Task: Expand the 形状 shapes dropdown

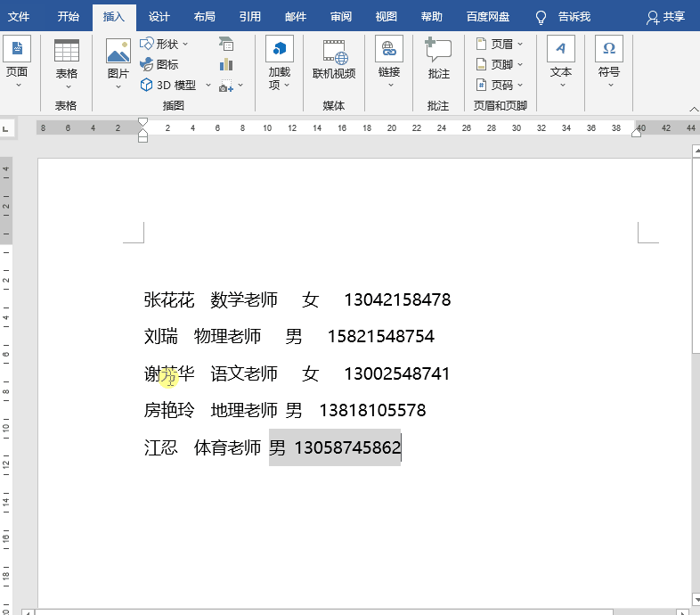Action: 185,44
